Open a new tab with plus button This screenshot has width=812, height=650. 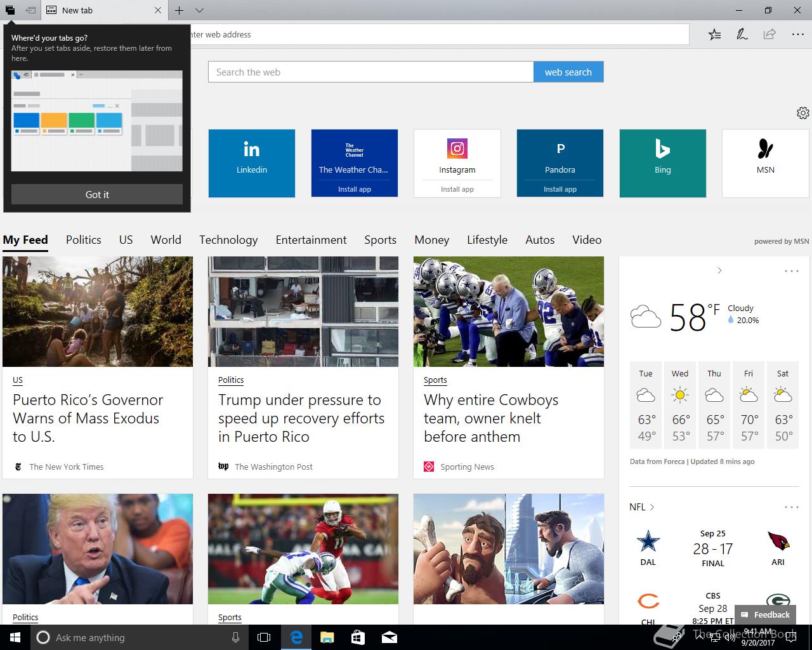[x=180, y=10]
